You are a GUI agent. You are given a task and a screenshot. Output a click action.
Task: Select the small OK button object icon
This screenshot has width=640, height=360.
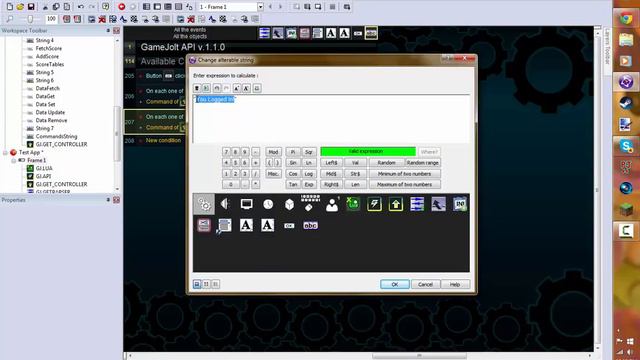pyautogui.click(x=289, y=226)
